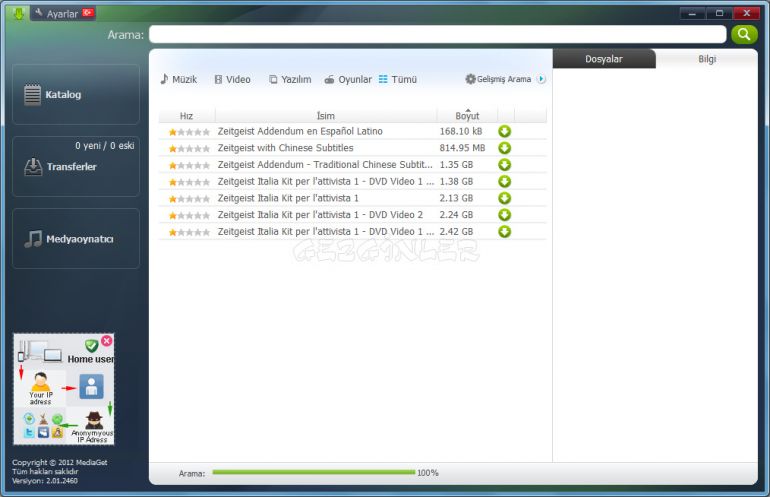Image resolution: width=770 pixels, height=497 pixels.
Task: Click the Transferler download tray icon
Action: [33, 166]
